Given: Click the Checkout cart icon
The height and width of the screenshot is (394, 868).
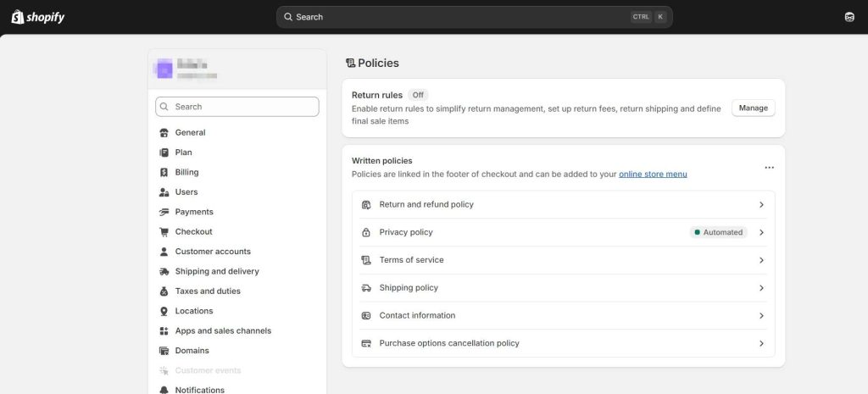Looking at the screenshot, I should (164, 232).
